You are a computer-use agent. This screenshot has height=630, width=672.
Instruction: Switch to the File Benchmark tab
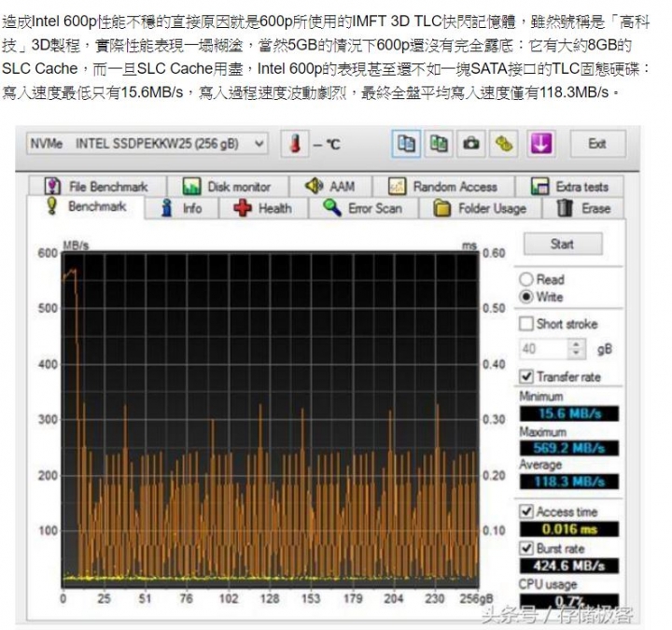97,187
